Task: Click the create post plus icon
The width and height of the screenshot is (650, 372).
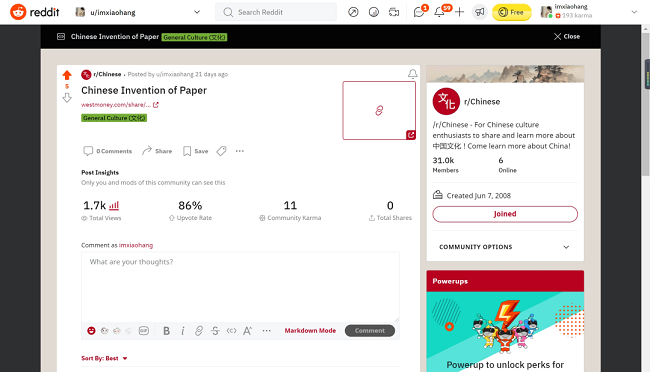Action: pos(459,12)
